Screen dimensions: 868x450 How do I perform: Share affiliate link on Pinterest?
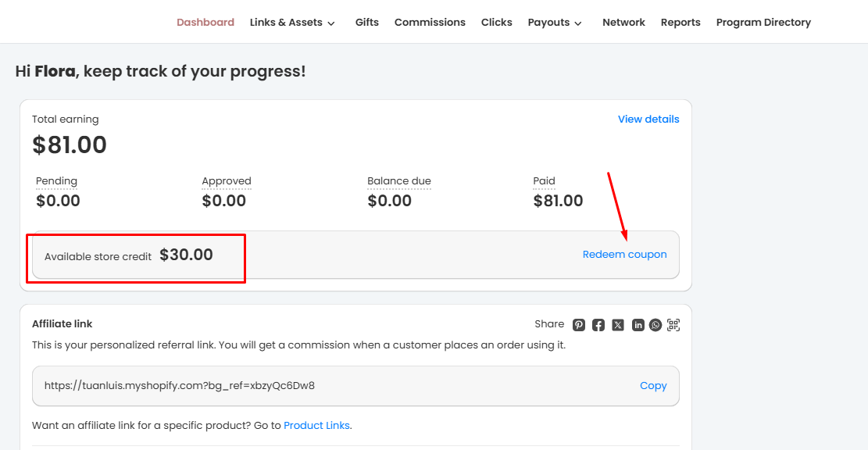(x=579, y=325)
